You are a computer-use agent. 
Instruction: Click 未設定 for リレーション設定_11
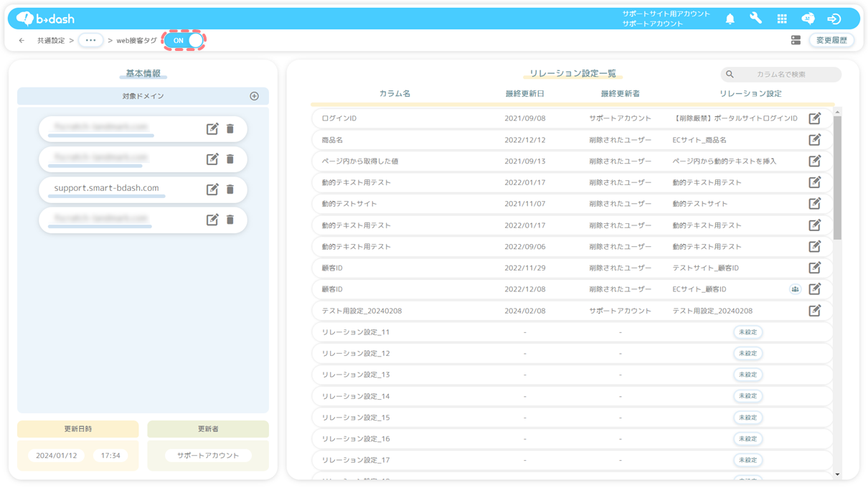click(x=747, y=332)
